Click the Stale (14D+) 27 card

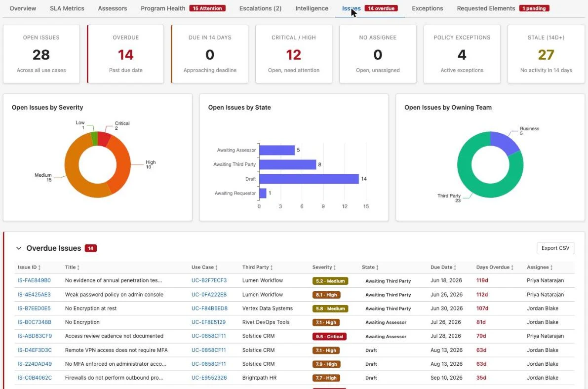coord(546,54)
